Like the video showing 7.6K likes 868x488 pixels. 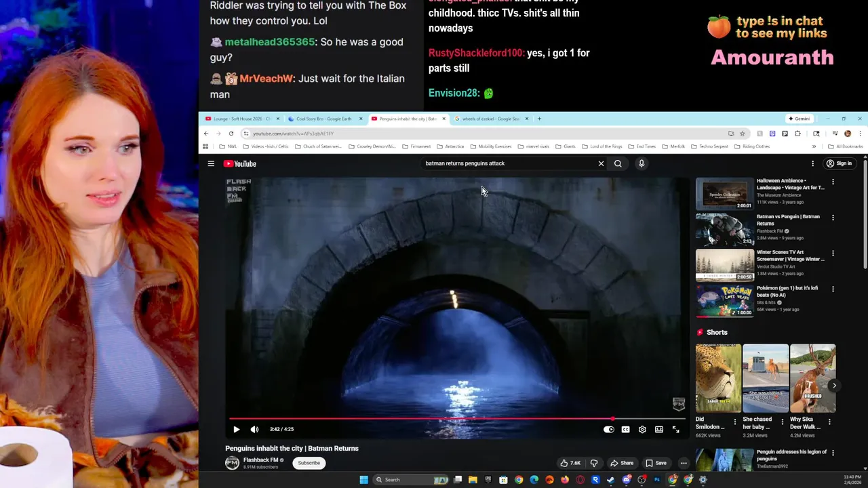[570, 463]
